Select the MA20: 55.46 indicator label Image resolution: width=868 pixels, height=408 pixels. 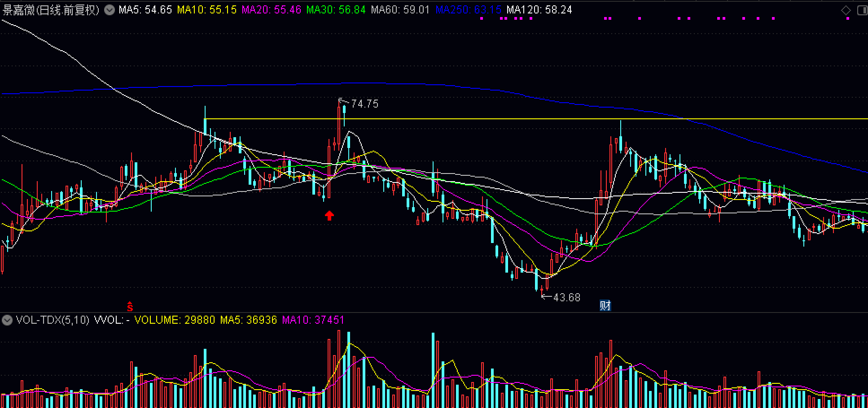pos(271,10)
